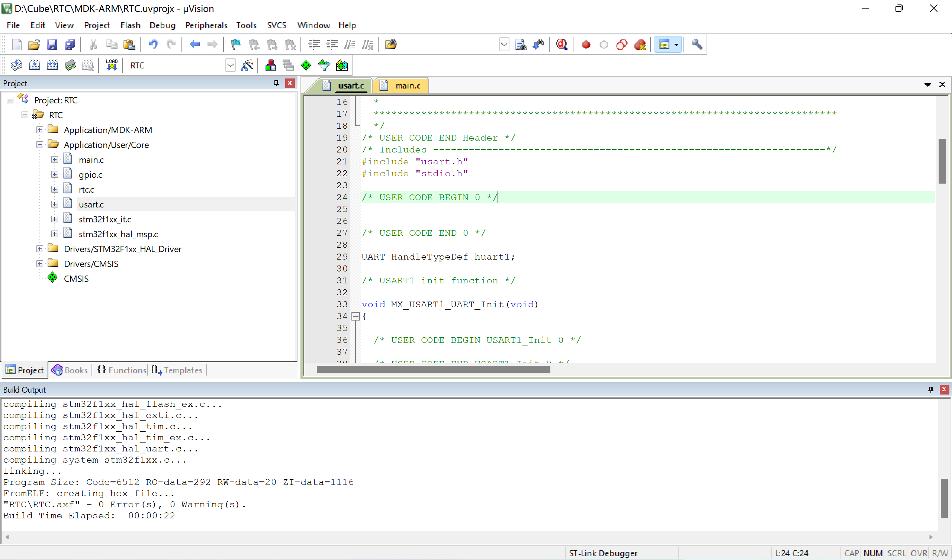
Task: Open Options for Target magic wand
Action: (x=247, y=65)
